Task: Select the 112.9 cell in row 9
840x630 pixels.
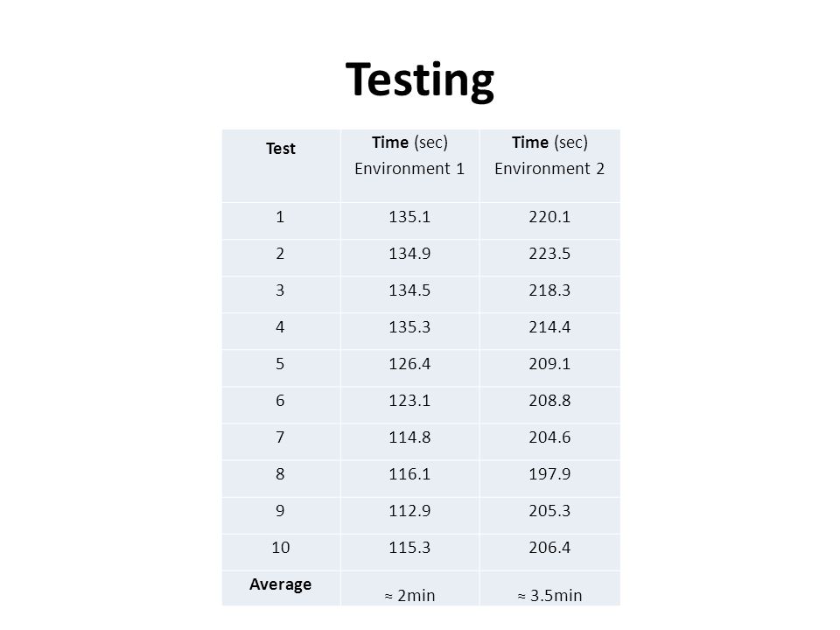Action: tap(409, 514)
